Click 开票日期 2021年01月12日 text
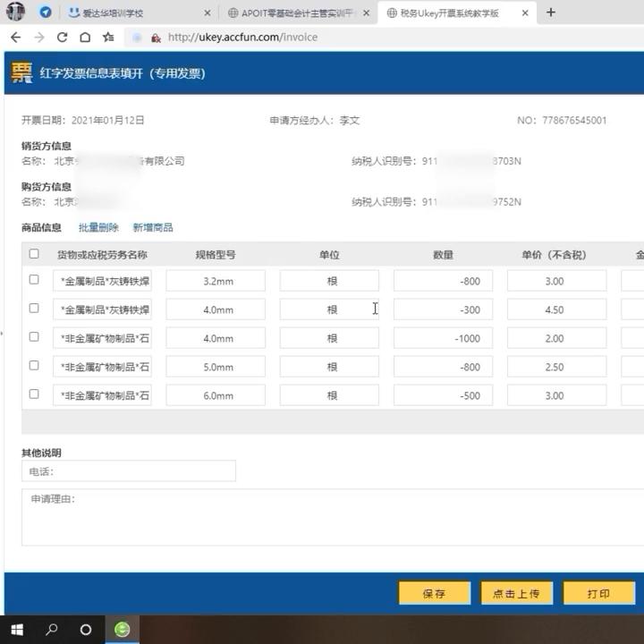The width and height of the screenshot is (644, 644). 82,121
